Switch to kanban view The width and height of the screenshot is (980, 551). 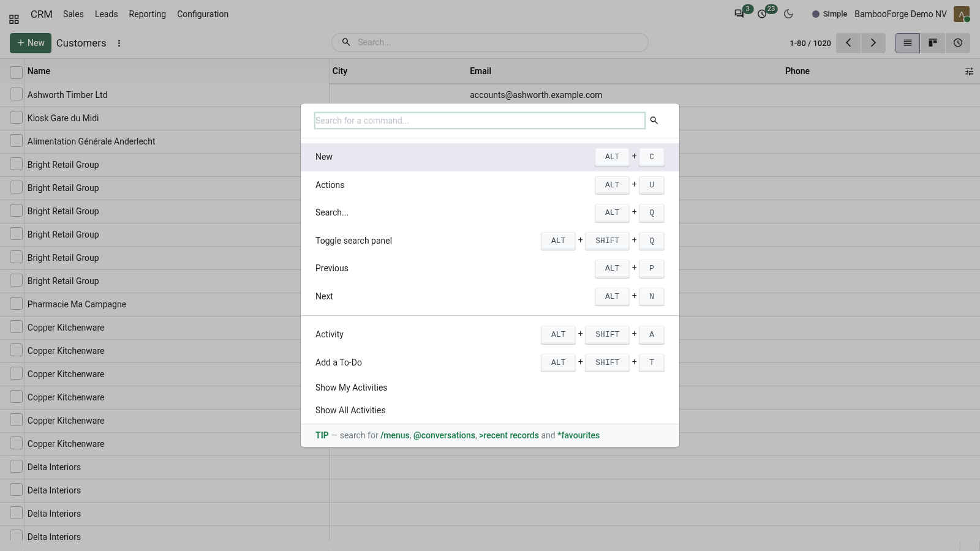933,43
